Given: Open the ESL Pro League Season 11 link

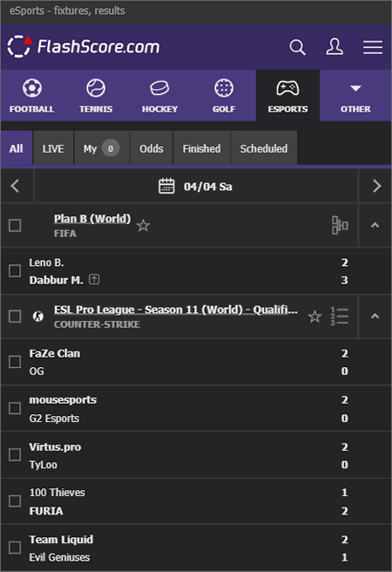Looking at the screenshot, I should pyautogui.click(x=176, y=310).
